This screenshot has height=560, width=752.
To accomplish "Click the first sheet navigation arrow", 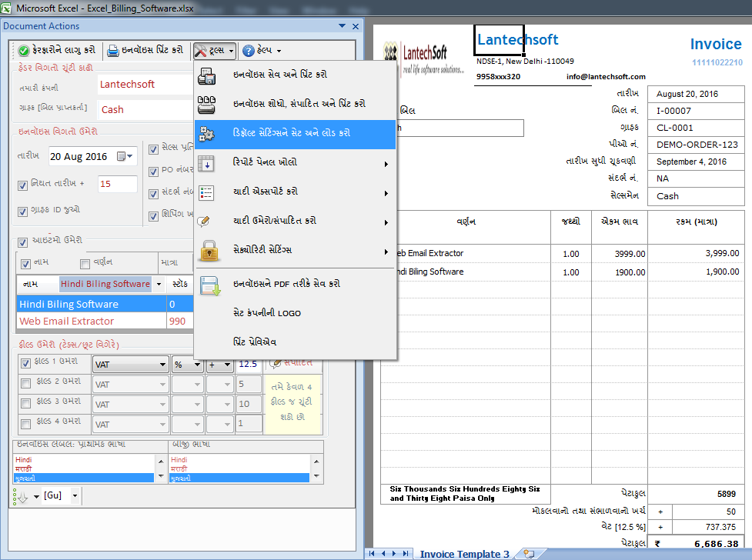I will (x=372, y=553).
